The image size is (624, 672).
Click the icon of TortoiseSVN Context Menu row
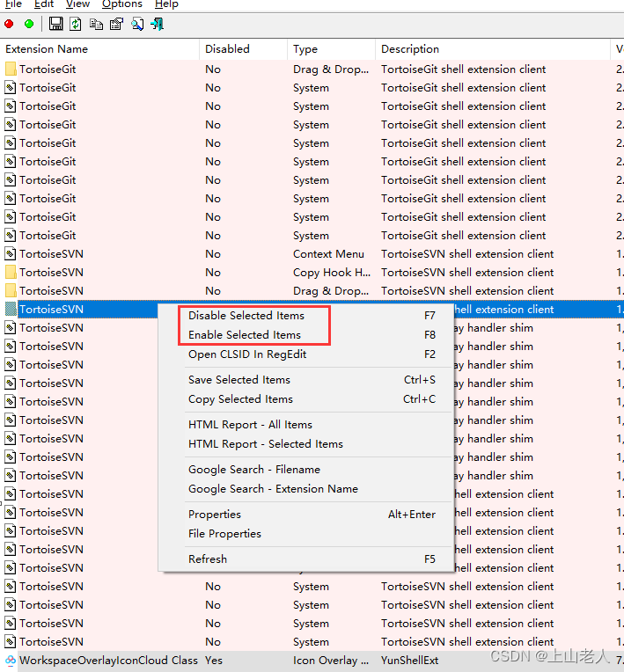(11, 253)
